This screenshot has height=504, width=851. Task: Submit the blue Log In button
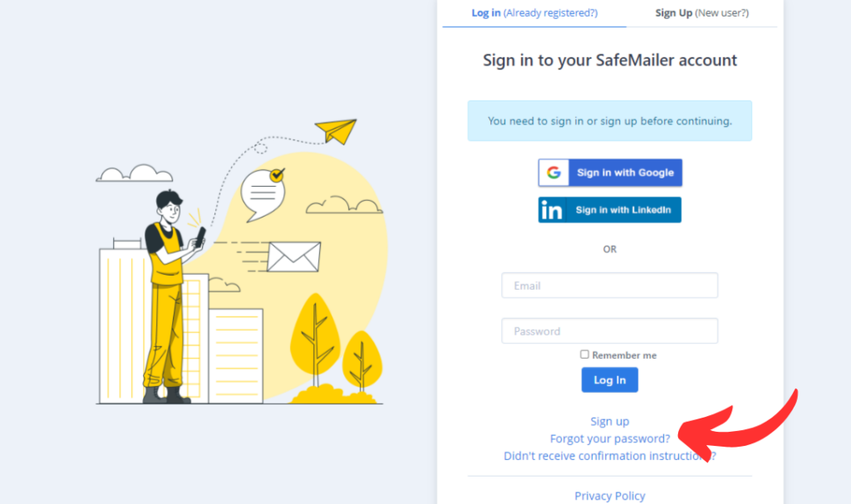[x=609, y=379]
